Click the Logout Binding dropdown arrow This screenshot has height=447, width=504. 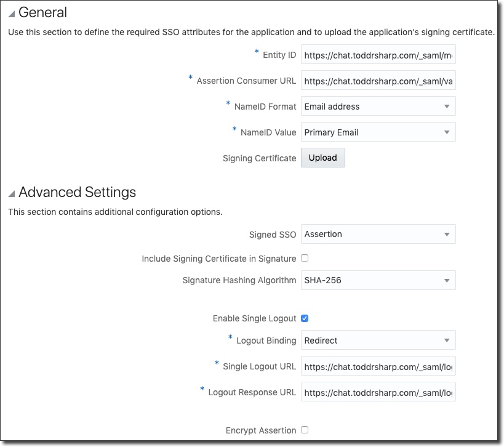(447, 340)
